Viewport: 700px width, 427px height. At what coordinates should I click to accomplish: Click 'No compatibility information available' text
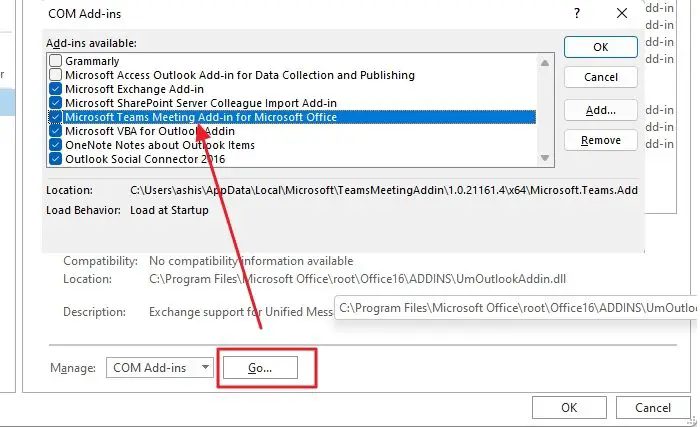point(251,261)
